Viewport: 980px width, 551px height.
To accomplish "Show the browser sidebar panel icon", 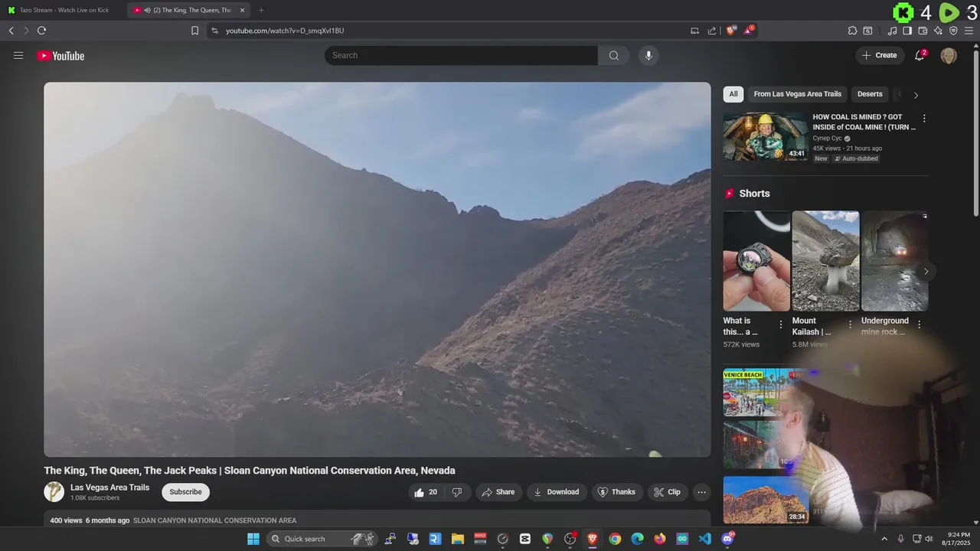I will coord(907,31).
